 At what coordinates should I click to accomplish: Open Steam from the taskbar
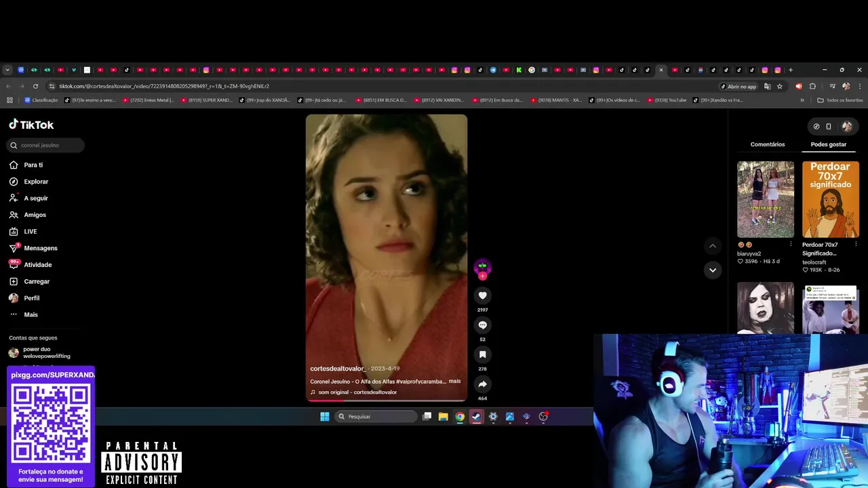[x=476, y=417]
